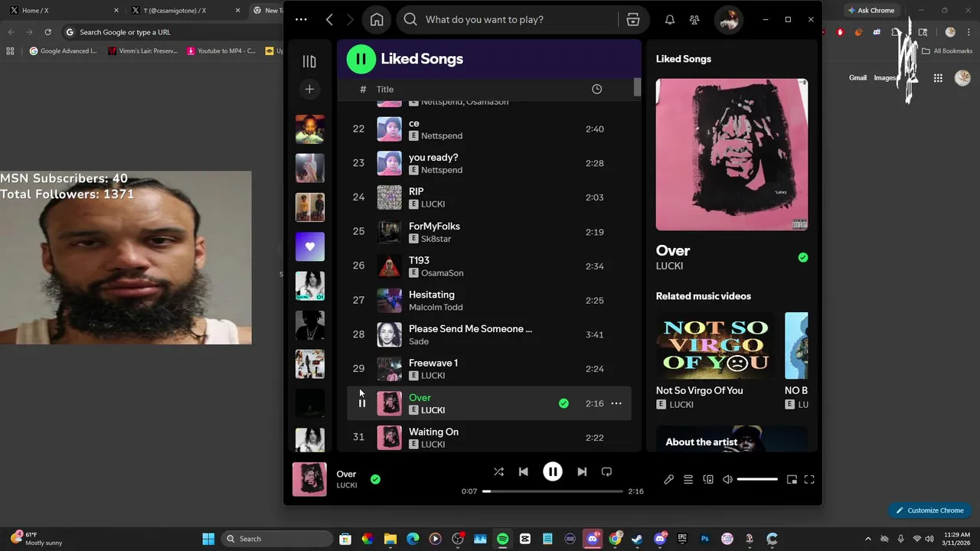
Task: Open the play Queue icon
Action: coord(688,480)
